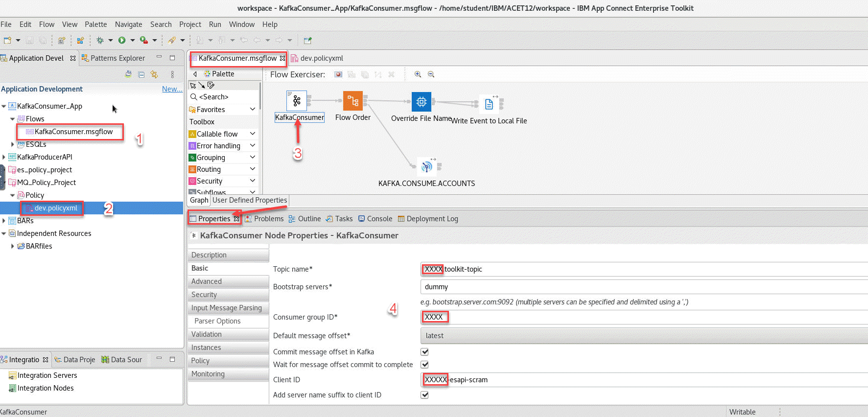Switch to the dev.policyxml editor tab
The height and width of the screenshot is (417, 868).
[321, 58]
